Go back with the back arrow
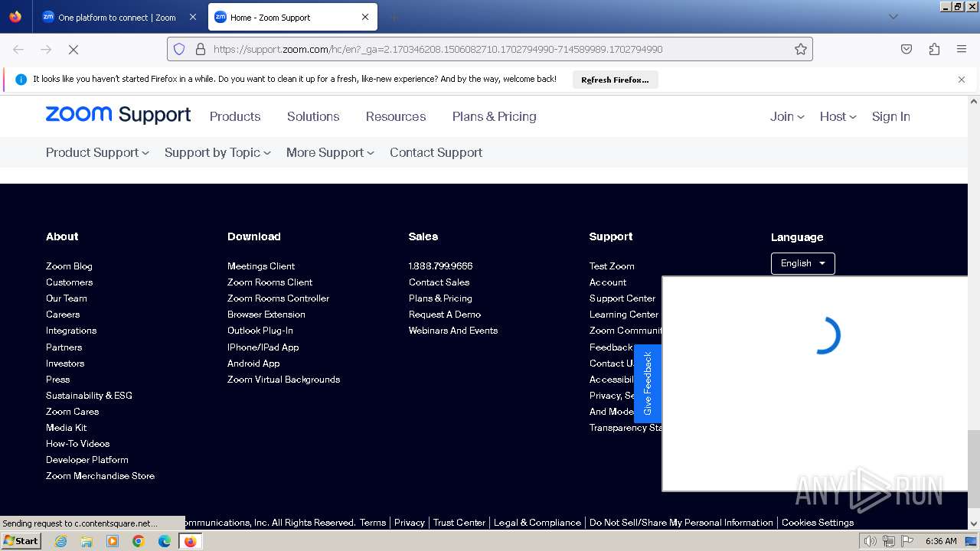The height and width of the screenshot is (551, 980). (18, 49)
